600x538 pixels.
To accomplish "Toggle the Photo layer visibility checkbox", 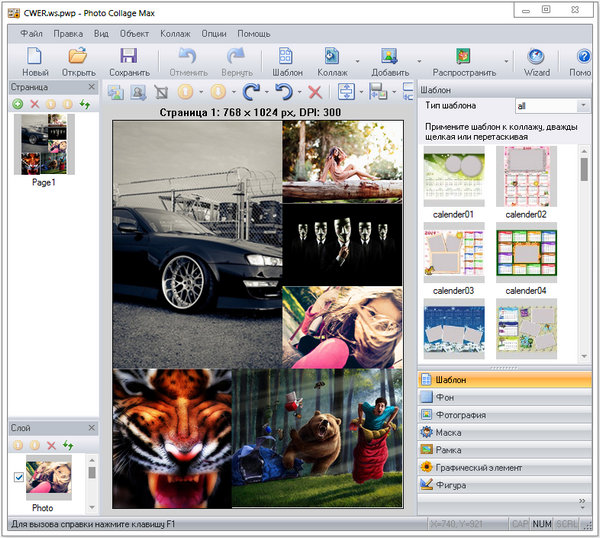I will [x=18, y=478].
